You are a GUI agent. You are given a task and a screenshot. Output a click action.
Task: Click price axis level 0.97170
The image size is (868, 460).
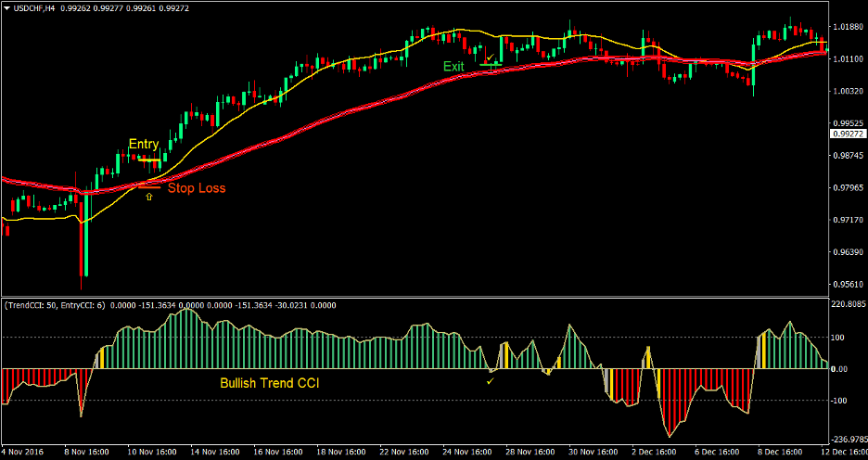point(849,221)
